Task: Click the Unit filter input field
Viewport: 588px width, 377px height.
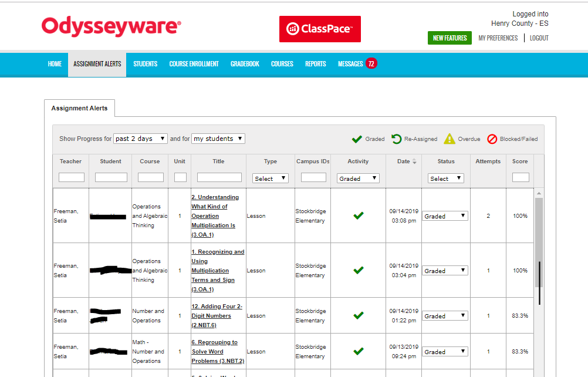Action: pos(180,177)
